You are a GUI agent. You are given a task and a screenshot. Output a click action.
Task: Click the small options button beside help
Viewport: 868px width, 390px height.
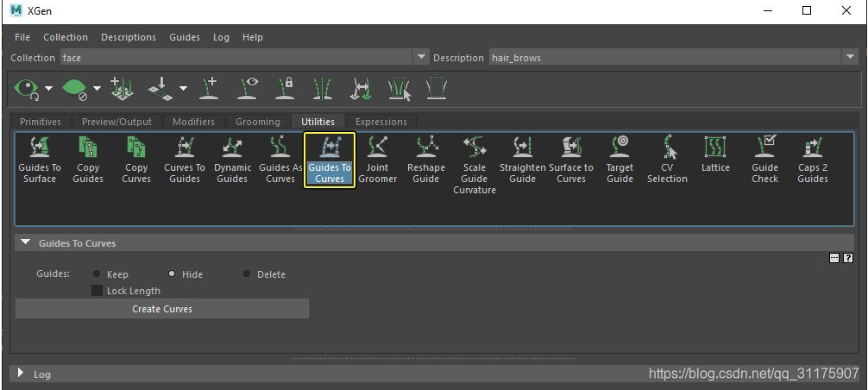834,258
